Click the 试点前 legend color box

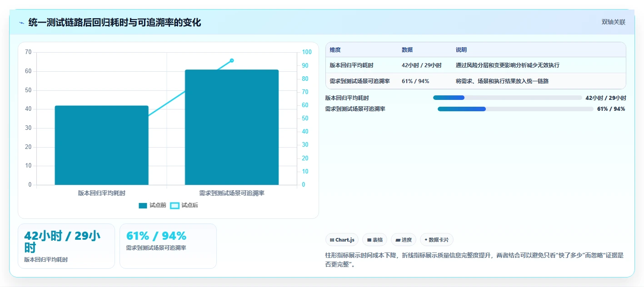click(143, 206)
